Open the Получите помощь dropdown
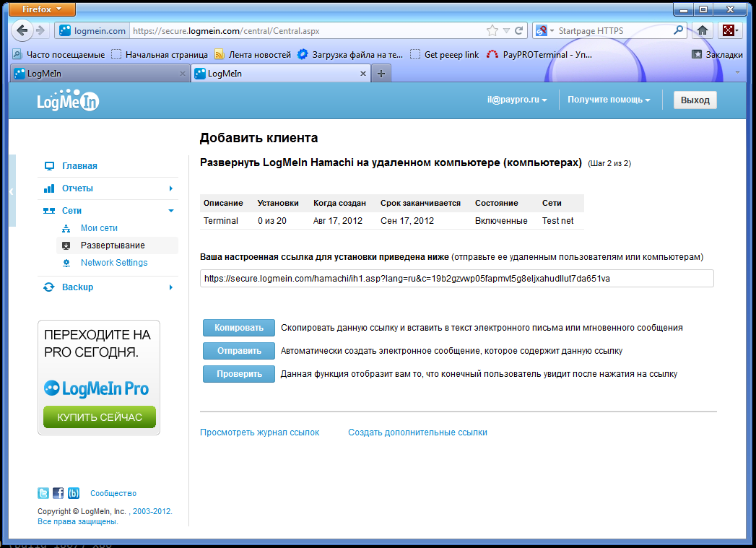This screenshot has width=756, height=548. [x=609, y=100]
